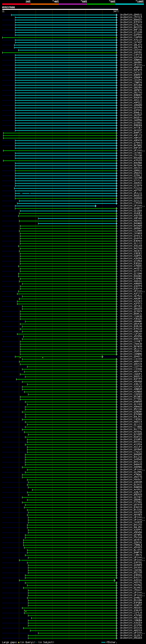Select the UniRef100_B0JUS6 label

pos(131,509)
